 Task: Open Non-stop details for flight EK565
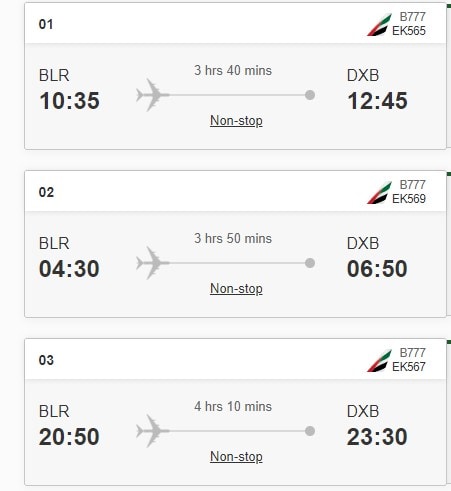(236, 121)
